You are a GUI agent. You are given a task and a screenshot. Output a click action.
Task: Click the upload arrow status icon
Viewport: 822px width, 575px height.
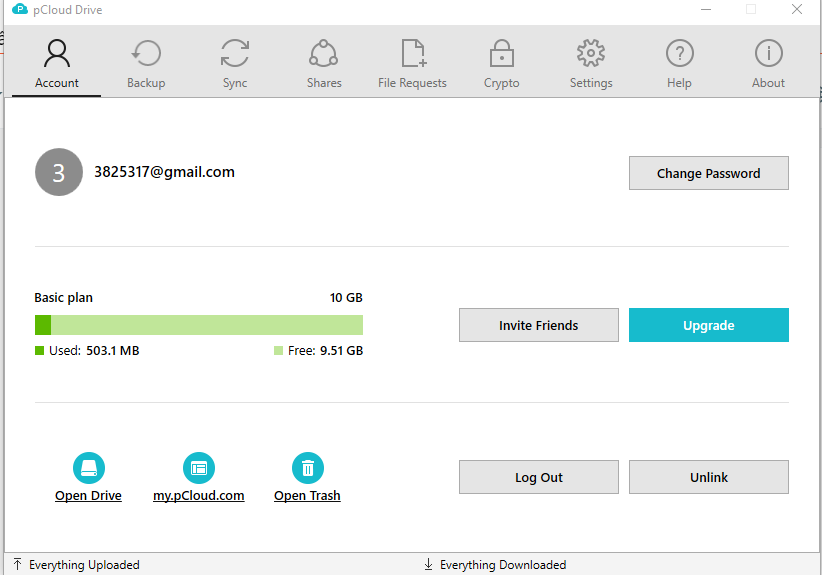coord(17,564)
